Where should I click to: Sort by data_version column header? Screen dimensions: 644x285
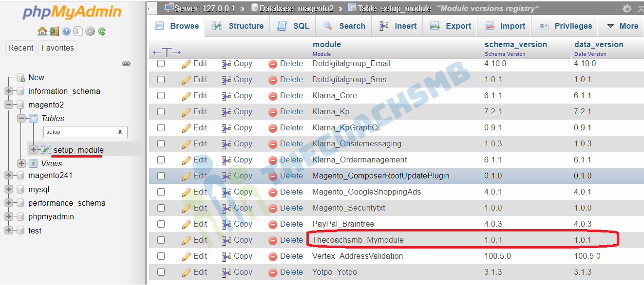pos(599,44)
